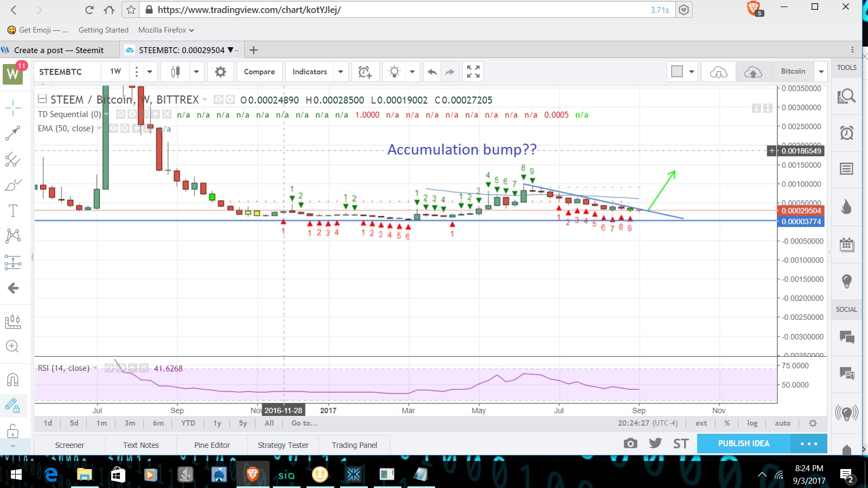Click the STEEMBTC symbol input field
Viewport: 868px width, 488px height.
click(x=68, y=72)
